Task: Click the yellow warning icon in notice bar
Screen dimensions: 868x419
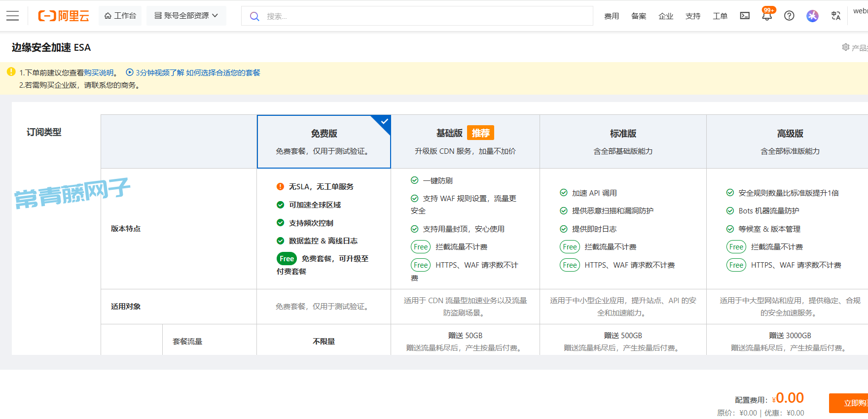Action: pyautogui.click(x=11, y=72)
